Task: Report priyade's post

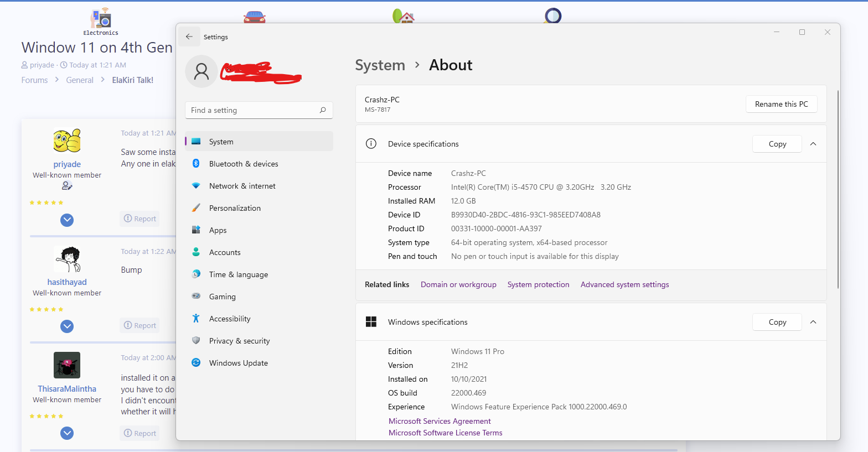Action: (139, 219)
